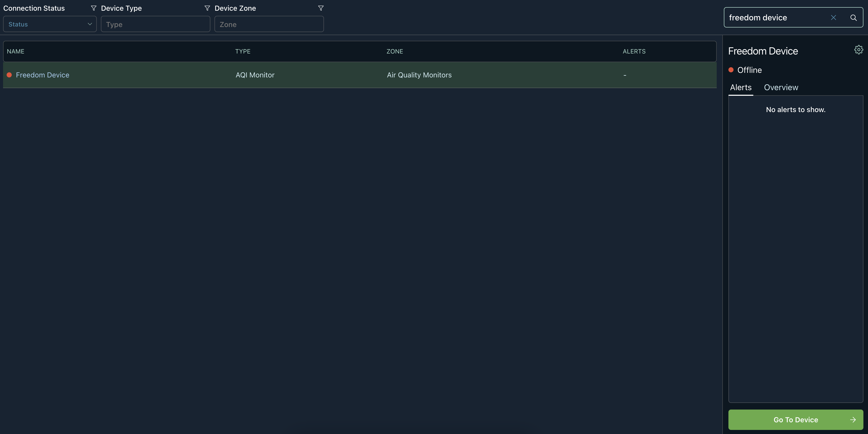The image size is (868, 434).
Task: Select the Alerts tab
Action: point(741,88)
